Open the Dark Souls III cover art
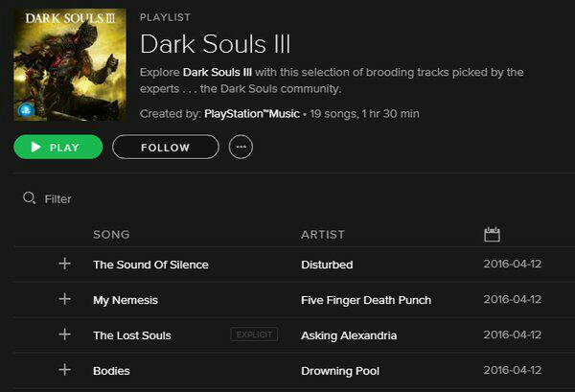Screen dimensions: 575x392 70,65
